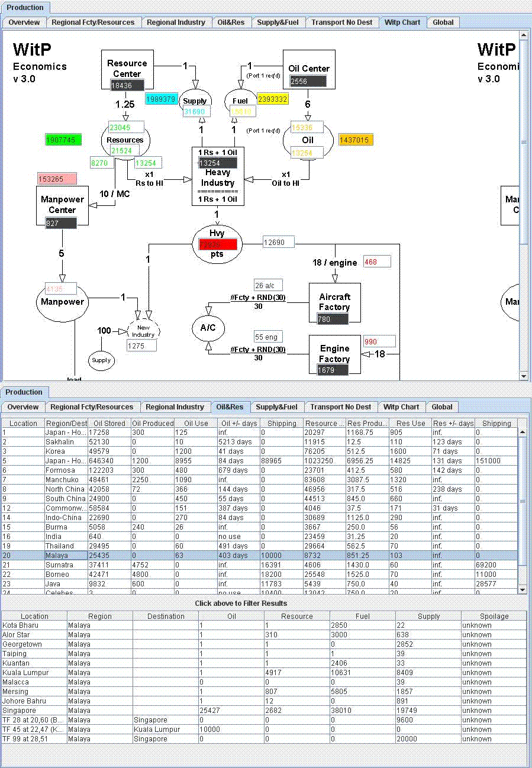Click the Manpower Center box
Viewport: 532px width, 768px height.
(x=62, y=206)
